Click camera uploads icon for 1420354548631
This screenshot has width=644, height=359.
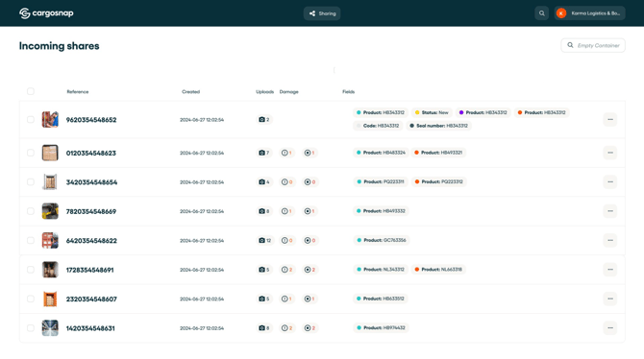point(261,328)
